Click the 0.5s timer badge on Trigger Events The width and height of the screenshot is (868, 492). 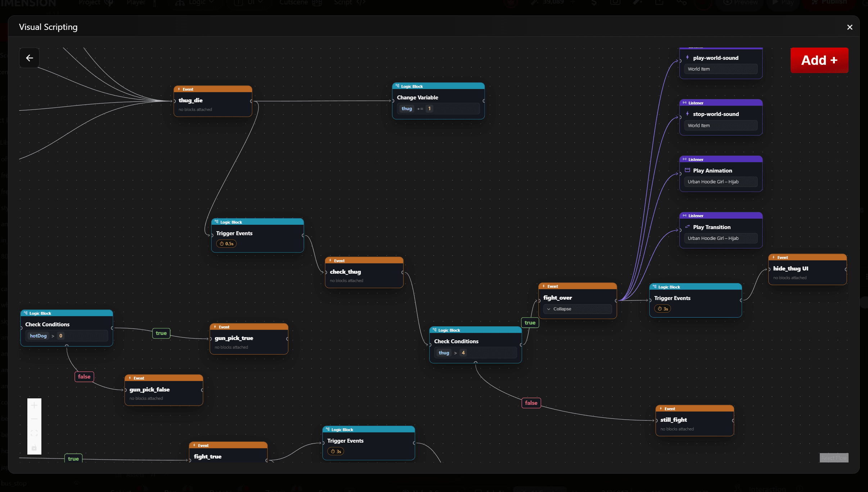click(227, 244)
